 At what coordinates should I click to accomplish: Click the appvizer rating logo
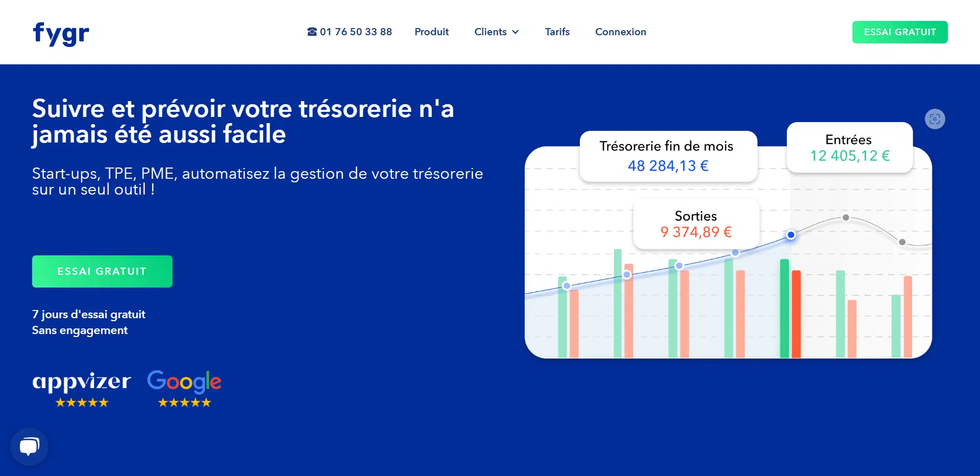[x=82, y=382]
